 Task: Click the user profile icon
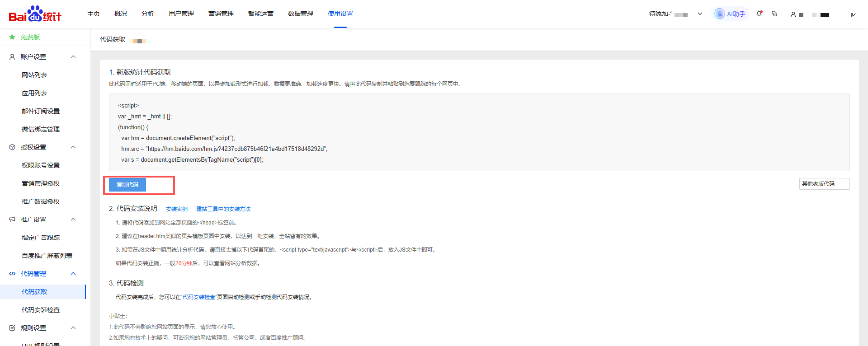click(x=793, y=14)
